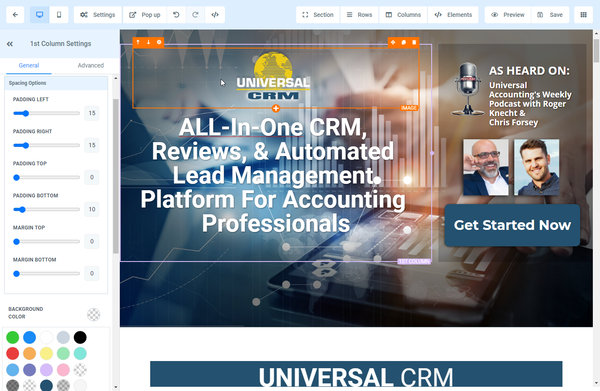Screen dimensions: 600x391
Task: Edit the Padding Bottom value field
Action: [x=92, y=210]
